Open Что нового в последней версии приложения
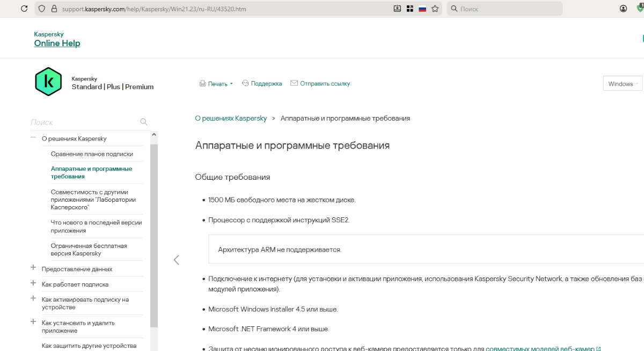Screen dimensions: 644x351 [97, 226]
